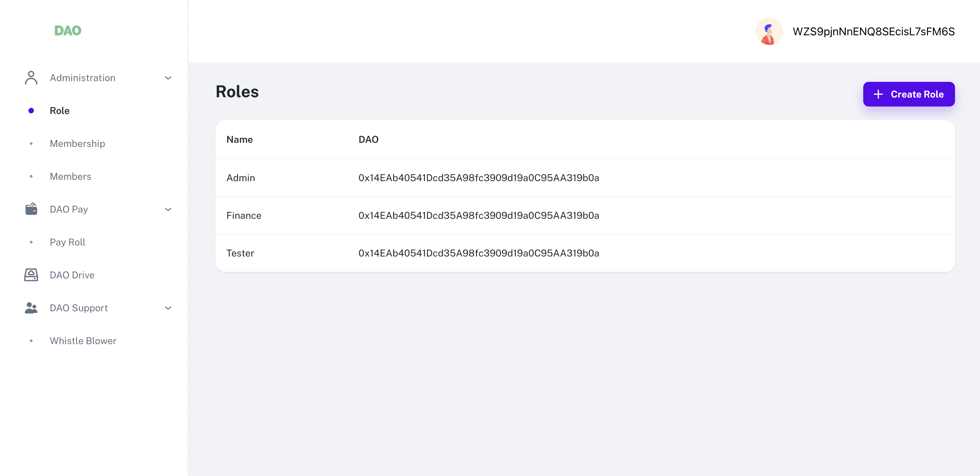Collapse the Administration section
This screenshot has width=980, height=476.
point(168,78)
